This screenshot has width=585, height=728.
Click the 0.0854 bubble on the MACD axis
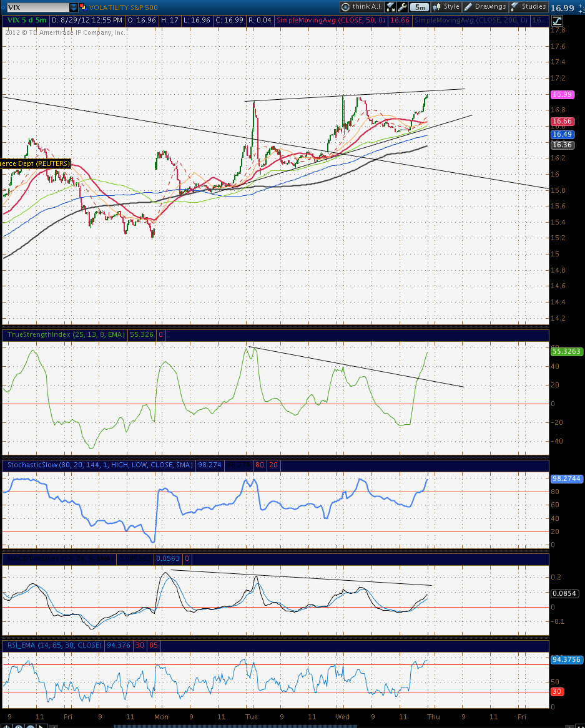point(564,593)
